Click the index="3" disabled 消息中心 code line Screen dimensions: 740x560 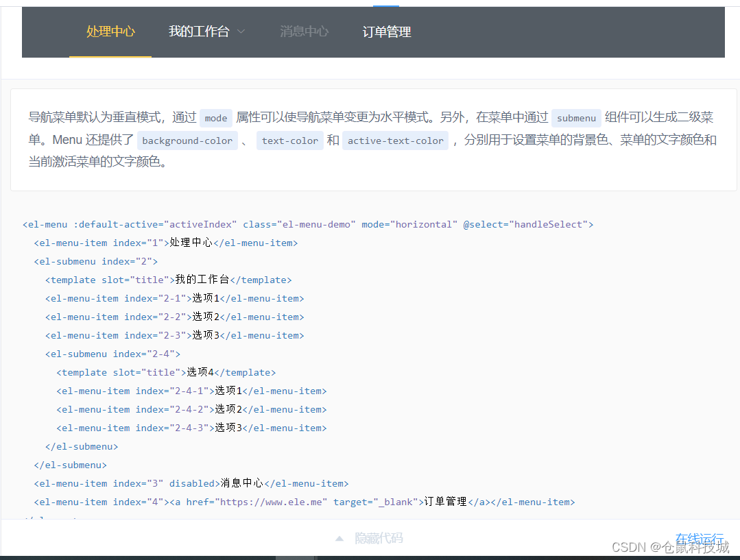pyautogui.click(x=191, y=483)
